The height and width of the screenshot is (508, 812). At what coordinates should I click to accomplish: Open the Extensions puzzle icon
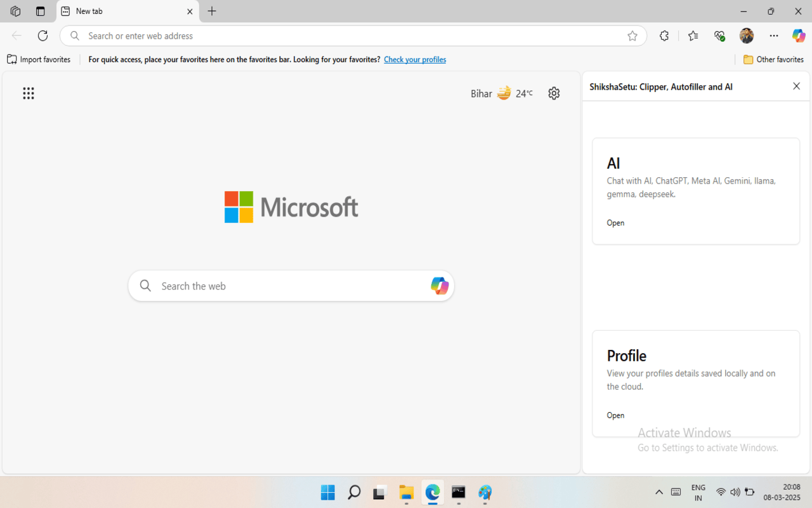pos(664,36)
